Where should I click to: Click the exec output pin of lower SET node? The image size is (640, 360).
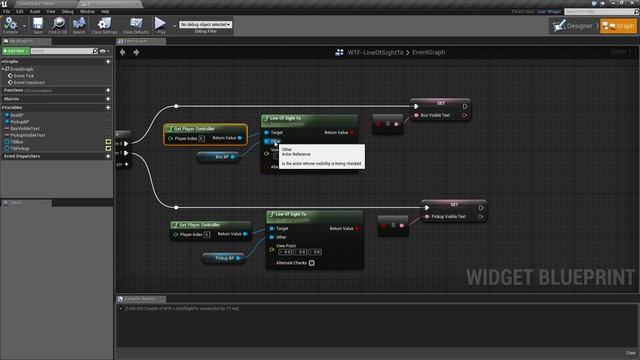pos(481,208)
